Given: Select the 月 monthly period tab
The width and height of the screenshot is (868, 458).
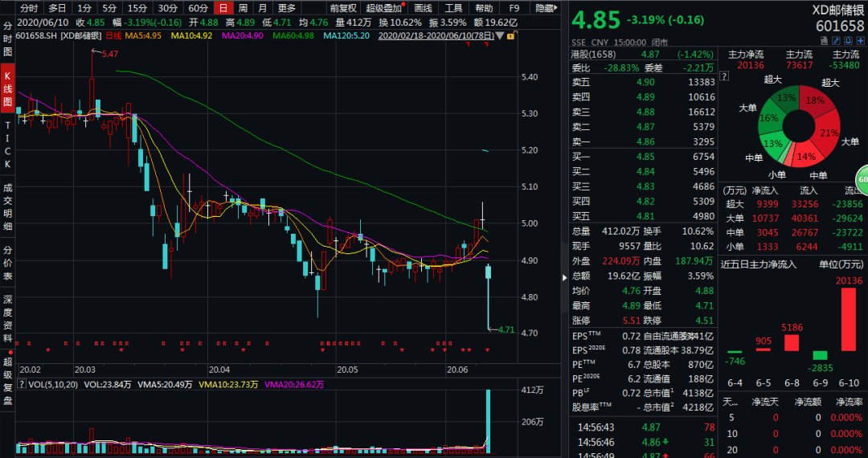Looking at the screenshot, I should (x=262, y=8).
